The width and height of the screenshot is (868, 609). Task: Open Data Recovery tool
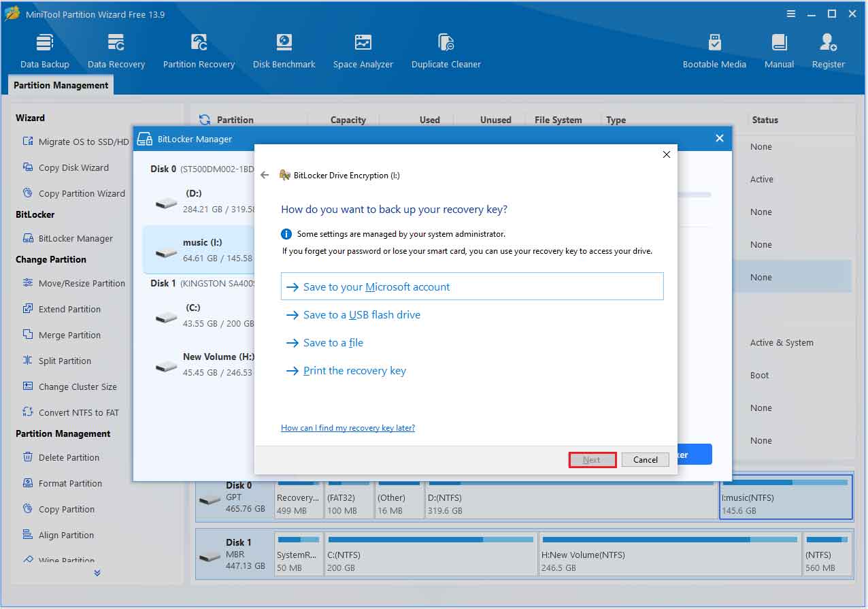point(116,51)
